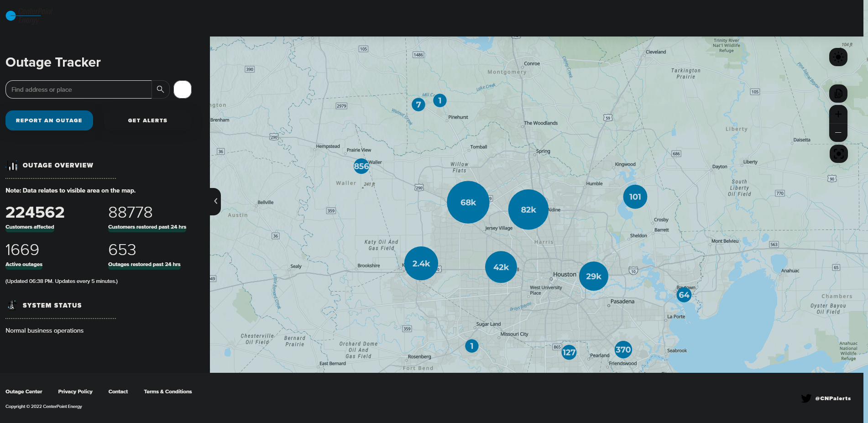Open the Contact footer link
868x423 pixels.
(x=118, y=392)
